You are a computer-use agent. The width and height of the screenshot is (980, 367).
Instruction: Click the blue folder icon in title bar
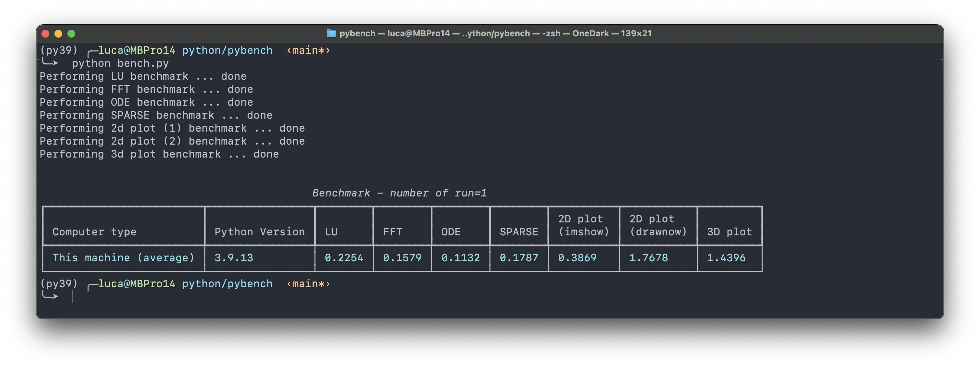[x=331, y=33]
